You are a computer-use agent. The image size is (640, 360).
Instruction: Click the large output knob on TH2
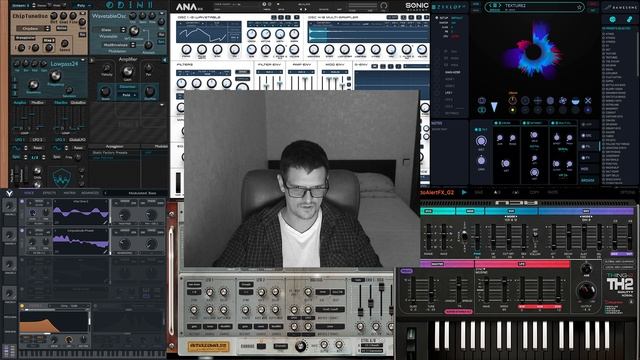(587, 291)
